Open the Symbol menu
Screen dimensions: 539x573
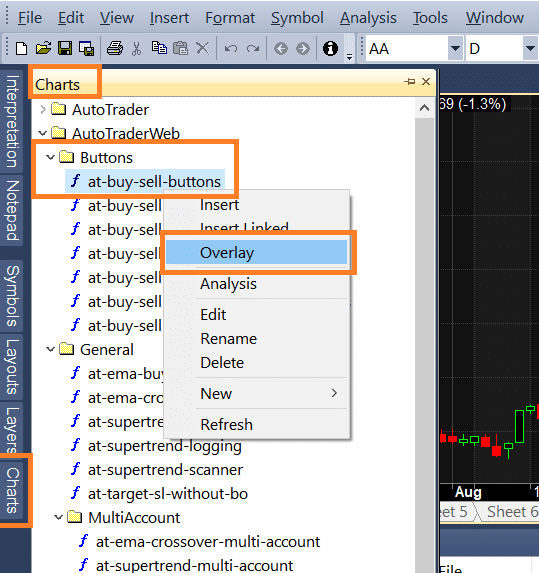click(x=297, y=18)
